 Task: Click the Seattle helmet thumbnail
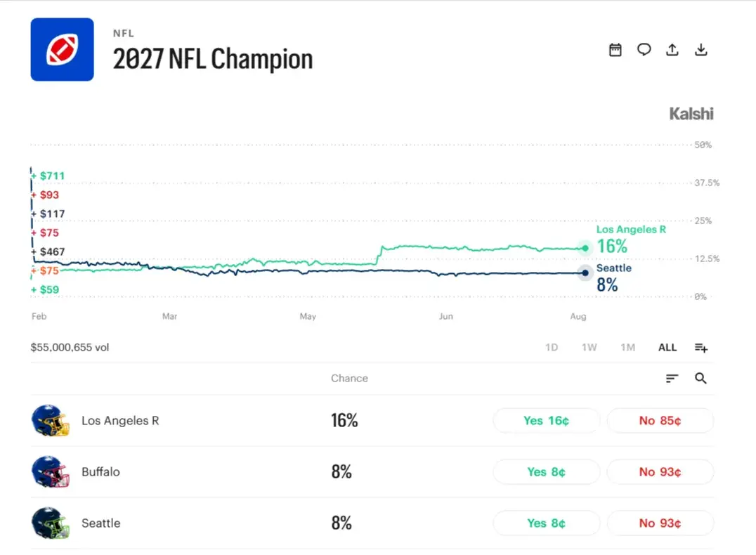tap(51, 523)
